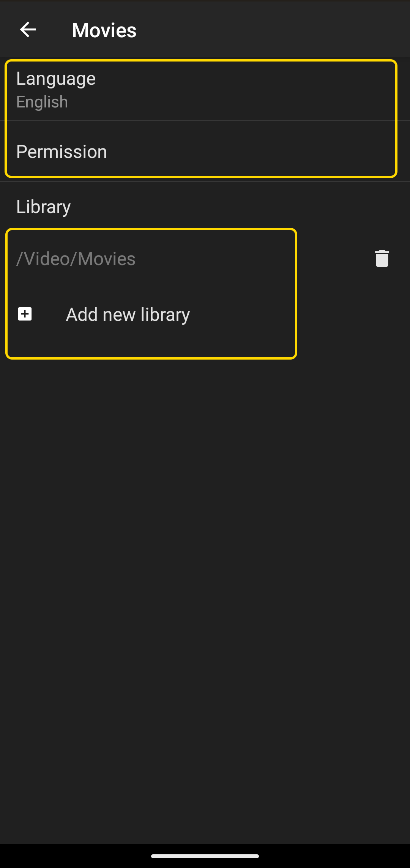Image resolution: width=410 pixels, height=868 pixels.
Task: Open the Language setting
Action: (205, 90)
